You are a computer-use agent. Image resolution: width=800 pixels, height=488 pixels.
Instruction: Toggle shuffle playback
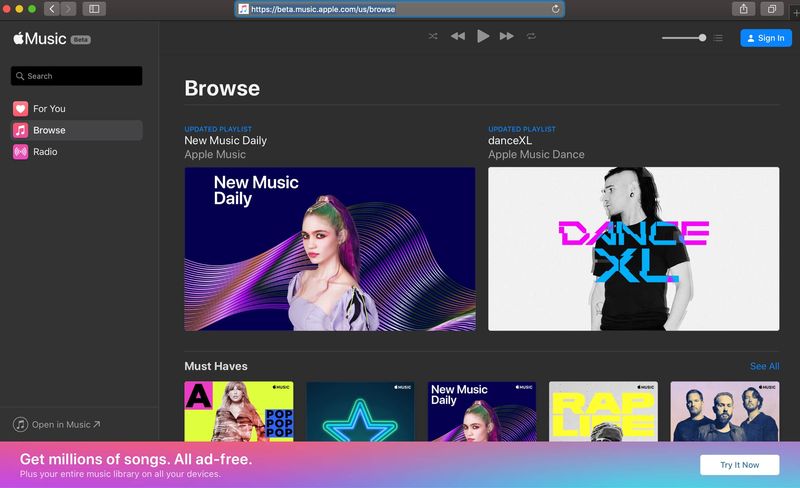click(433, 36)
